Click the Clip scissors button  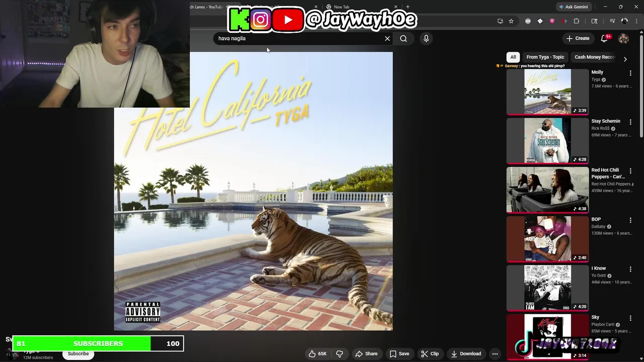click(430, 353)
